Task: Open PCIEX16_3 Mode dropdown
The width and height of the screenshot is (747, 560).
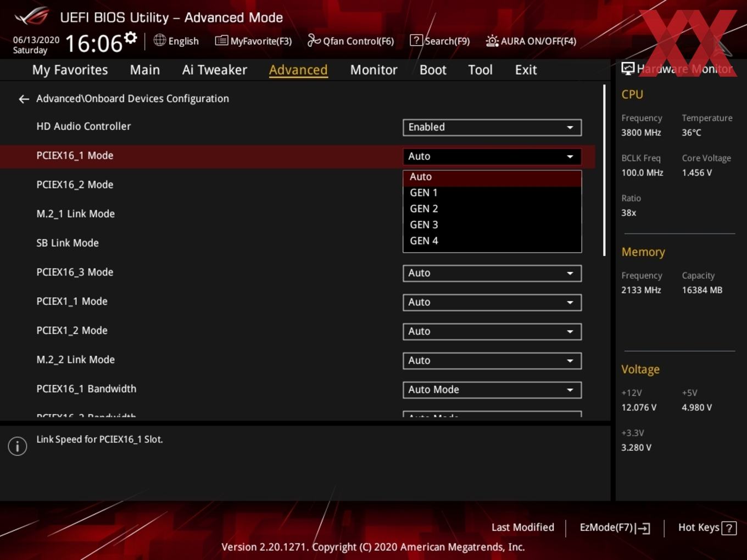Action: coord(492,273)
